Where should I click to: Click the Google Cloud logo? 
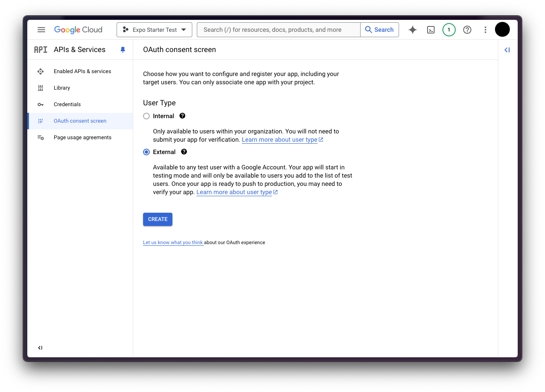coord(78,30)
